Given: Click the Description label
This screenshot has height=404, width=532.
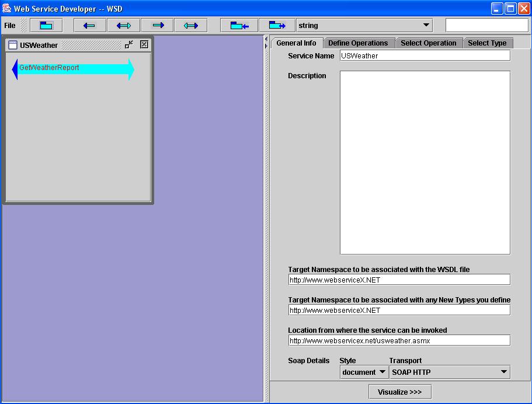Looking at the screenshot, I should [307, 76].
